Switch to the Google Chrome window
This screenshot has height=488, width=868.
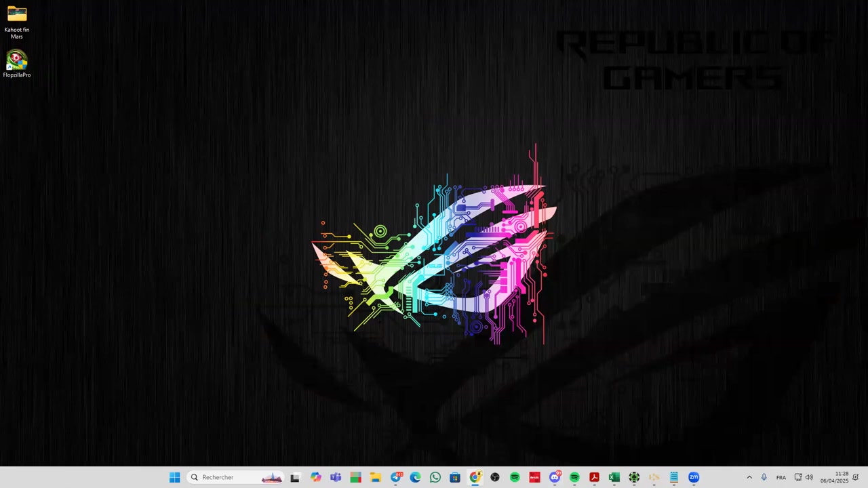point(475,477)
